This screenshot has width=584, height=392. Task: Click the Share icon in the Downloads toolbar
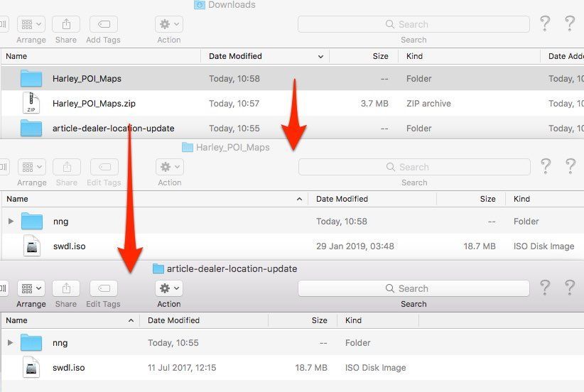[x=66, y=24]
